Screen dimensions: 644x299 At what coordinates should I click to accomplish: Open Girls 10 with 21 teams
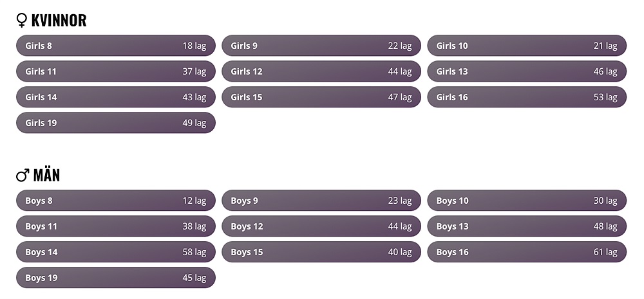coord(526,46)
